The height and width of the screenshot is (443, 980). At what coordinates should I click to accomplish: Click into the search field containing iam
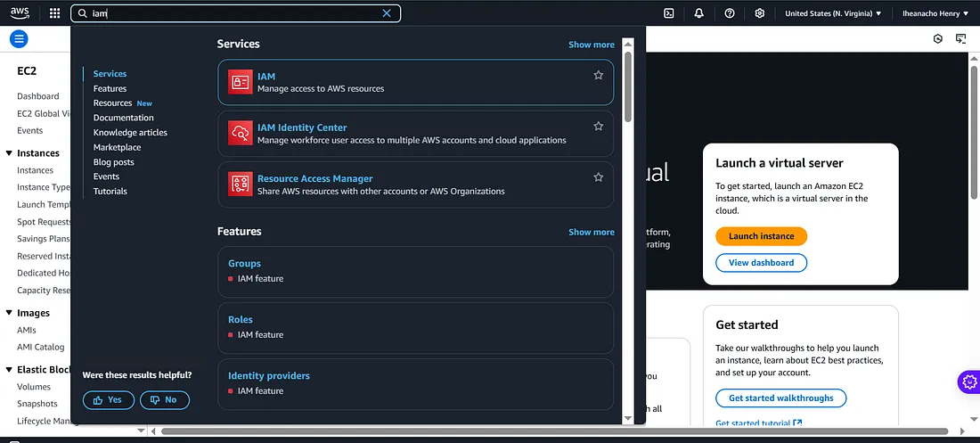click(x=235, y=13)
